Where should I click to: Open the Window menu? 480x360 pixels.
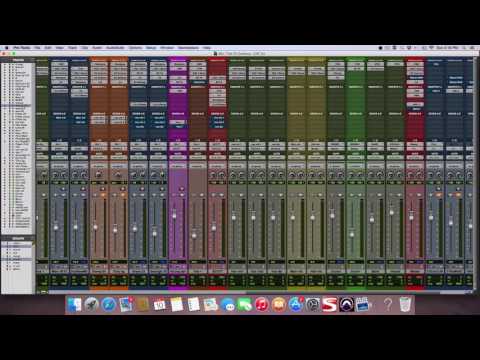click(x=167, y=48)
